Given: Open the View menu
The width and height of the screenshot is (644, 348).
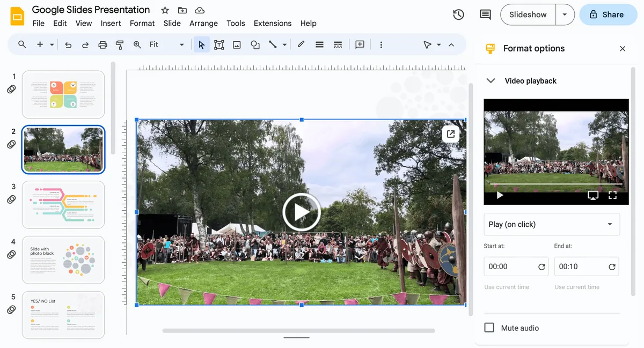Looking at the screenshot, I should coord(84,23).
